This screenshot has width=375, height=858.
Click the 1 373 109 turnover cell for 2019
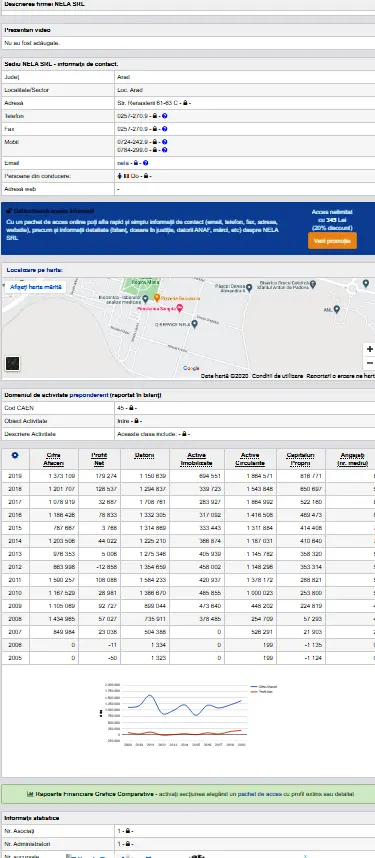tap(54, 476)
